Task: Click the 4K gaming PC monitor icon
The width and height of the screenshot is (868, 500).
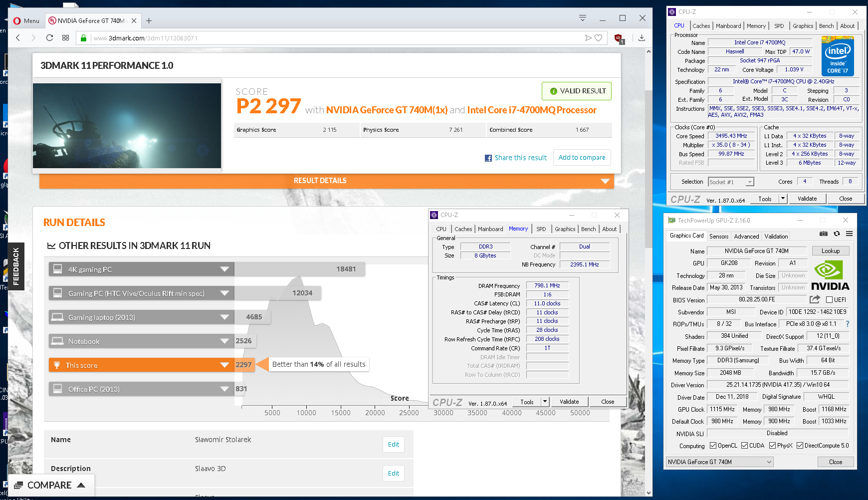Action: click(58, 269)
